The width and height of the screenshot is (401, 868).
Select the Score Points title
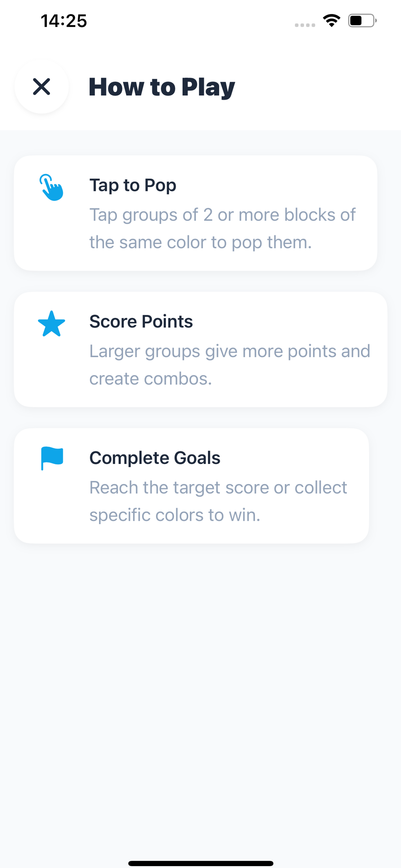coord(141,321)
